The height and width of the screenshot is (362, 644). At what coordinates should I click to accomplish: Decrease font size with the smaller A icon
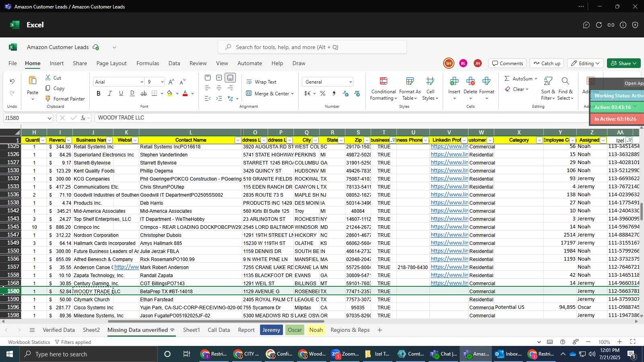pyautogui.click(x=183, y=82)
